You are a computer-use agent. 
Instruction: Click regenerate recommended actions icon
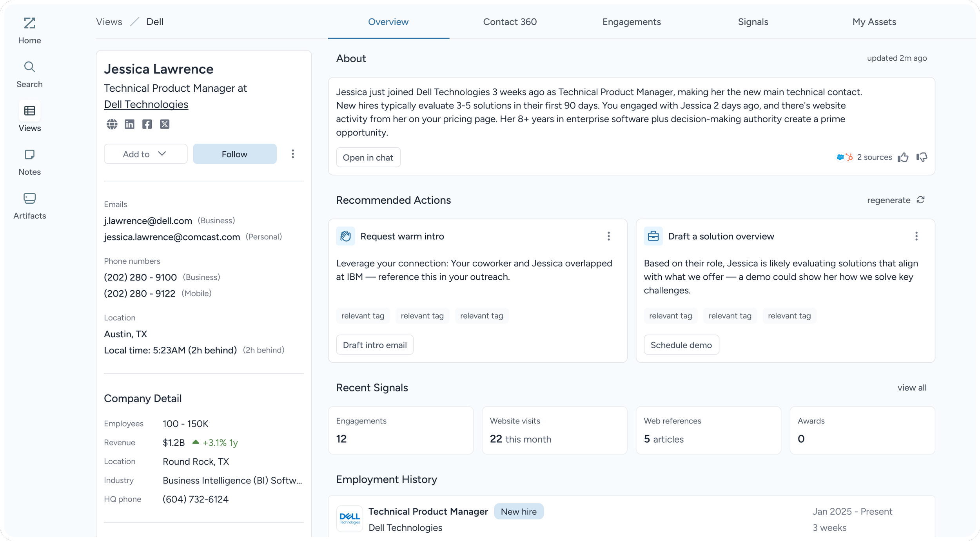[x=920, y=200]
